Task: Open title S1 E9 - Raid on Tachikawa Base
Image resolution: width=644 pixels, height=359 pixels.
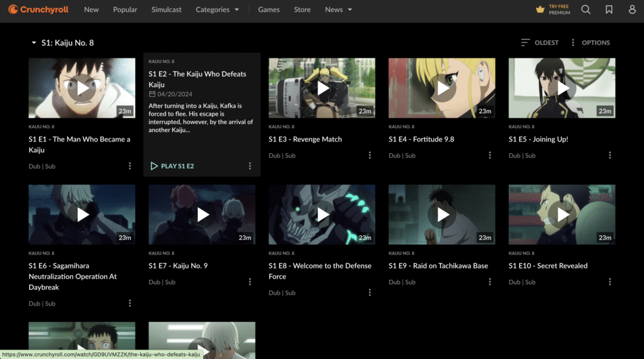Action: [438, 266]
